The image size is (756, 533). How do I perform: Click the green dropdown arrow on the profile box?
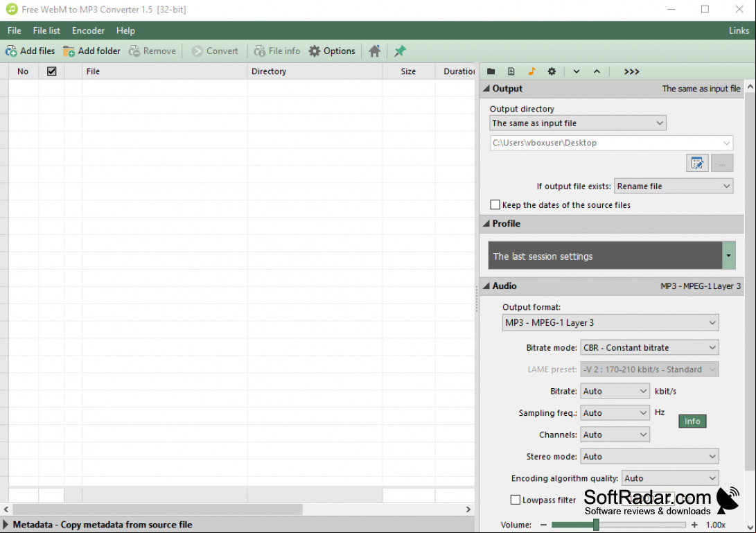728,256
